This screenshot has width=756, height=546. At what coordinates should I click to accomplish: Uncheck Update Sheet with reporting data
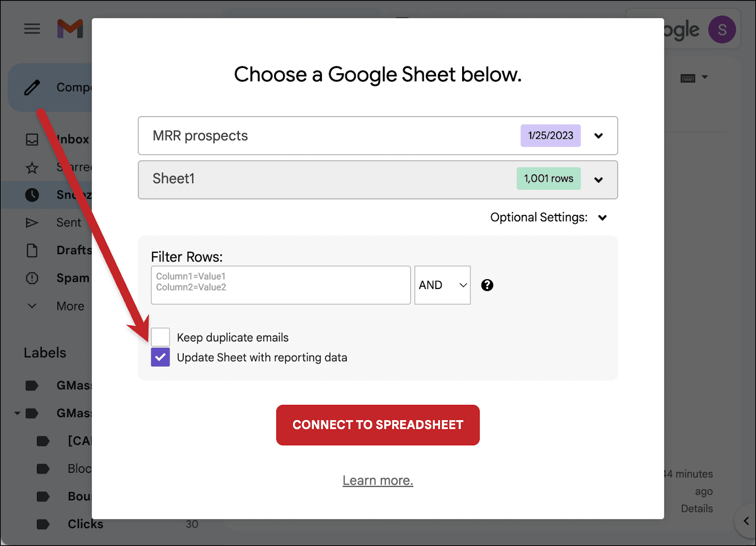click(x=160, y=358)
